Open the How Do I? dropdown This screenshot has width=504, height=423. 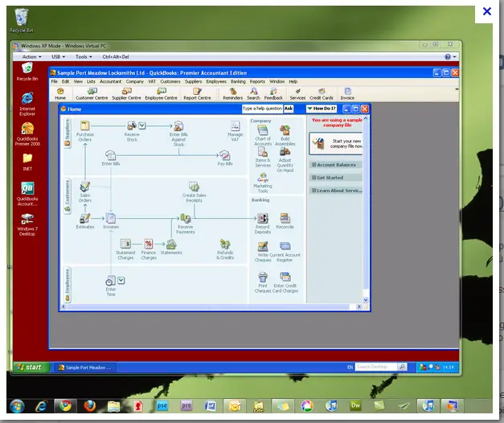pos(321,109)
